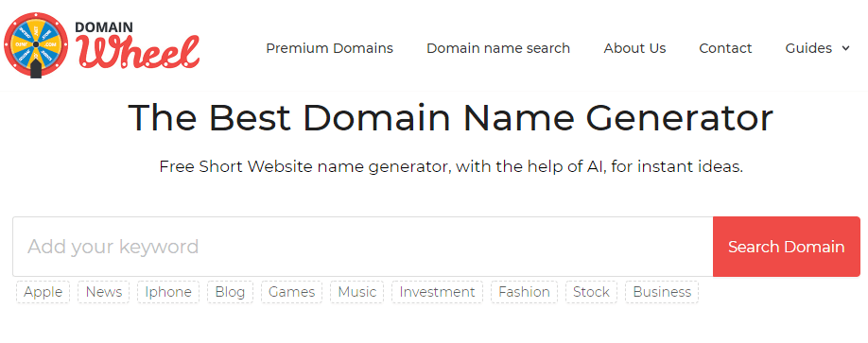Viewport: 868px width, 343px height.
Task: Expand the Guides menu chevron
Action: point(845,49)
